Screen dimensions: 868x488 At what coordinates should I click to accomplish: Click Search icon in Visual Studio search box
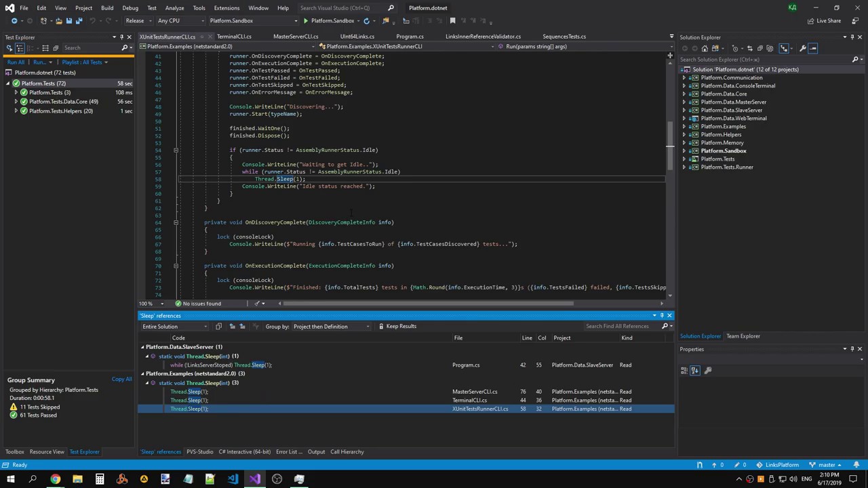click(391, 8)
